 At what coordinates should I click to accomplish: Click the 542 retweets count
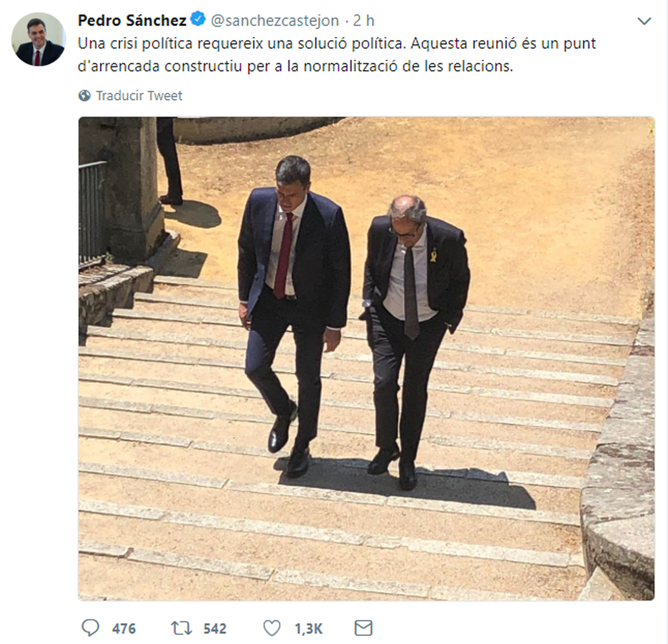tap(215, 628)
